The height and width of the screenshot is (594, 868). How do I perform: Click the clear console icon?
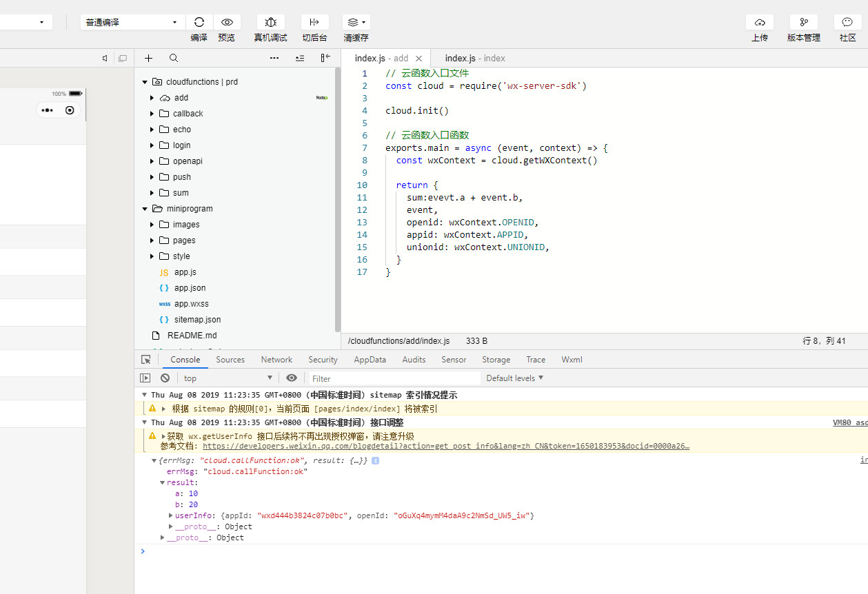(165, 378)
